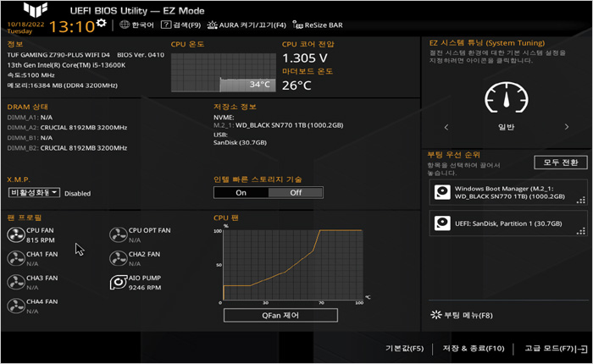
Task: Click DIMM_A1 N/A entry
Action: pos(30,117)
